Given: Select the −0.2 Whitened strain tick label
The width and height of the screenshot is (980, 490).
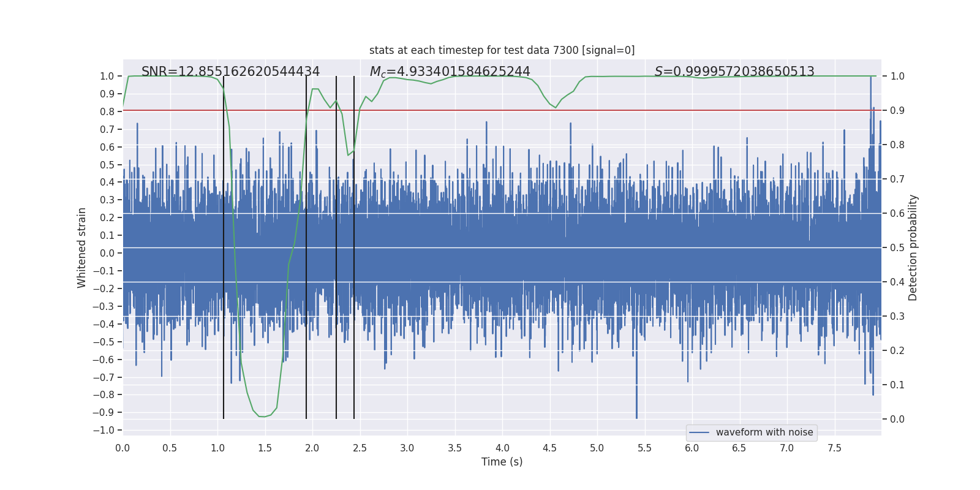Looking at the screenshot, I should [104, 288].
